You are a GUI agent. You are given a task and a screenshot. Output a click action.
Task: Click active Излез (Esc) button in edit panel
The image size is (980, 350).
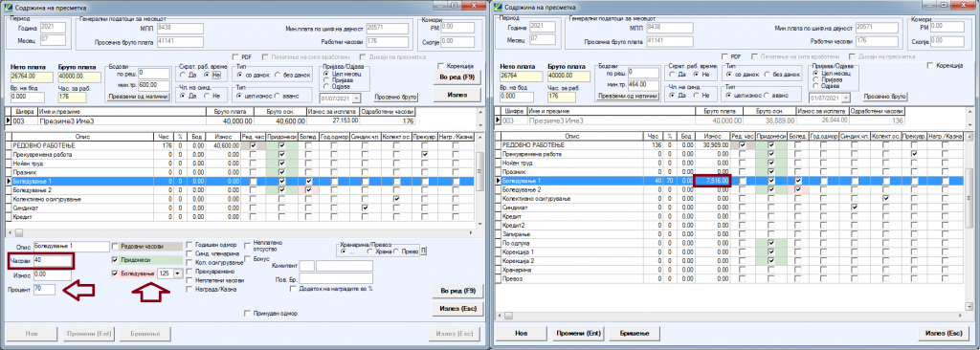(457, 310)
